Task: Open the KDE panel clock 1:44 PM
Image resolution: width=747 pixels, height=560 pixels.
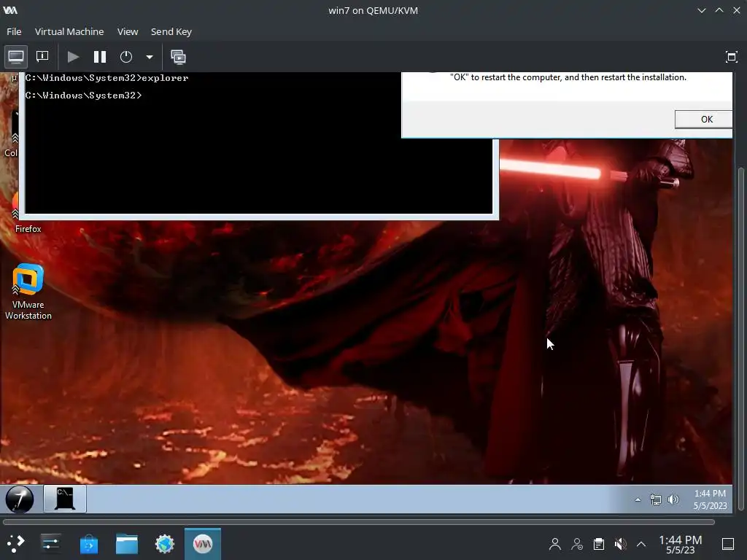Action: click(681, 544)
